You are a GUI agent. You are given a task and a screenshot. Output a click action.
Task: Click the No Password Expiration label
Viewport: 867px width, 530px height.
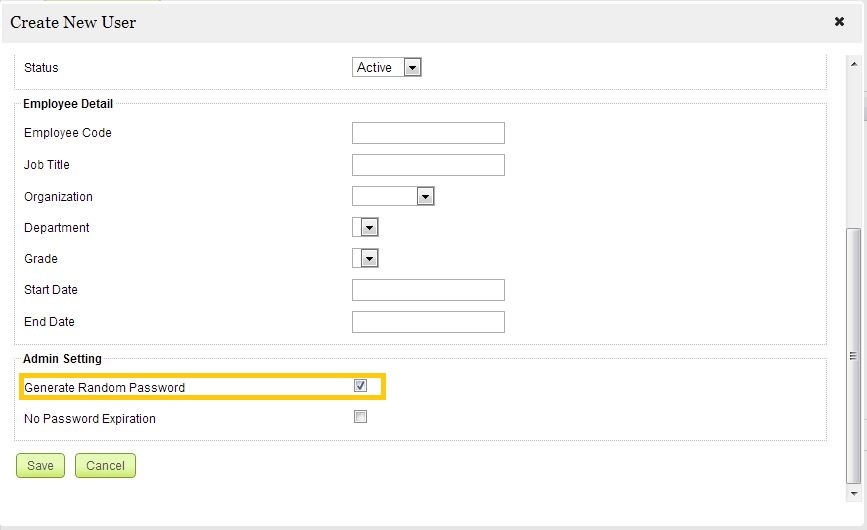(x=90, y=419)
